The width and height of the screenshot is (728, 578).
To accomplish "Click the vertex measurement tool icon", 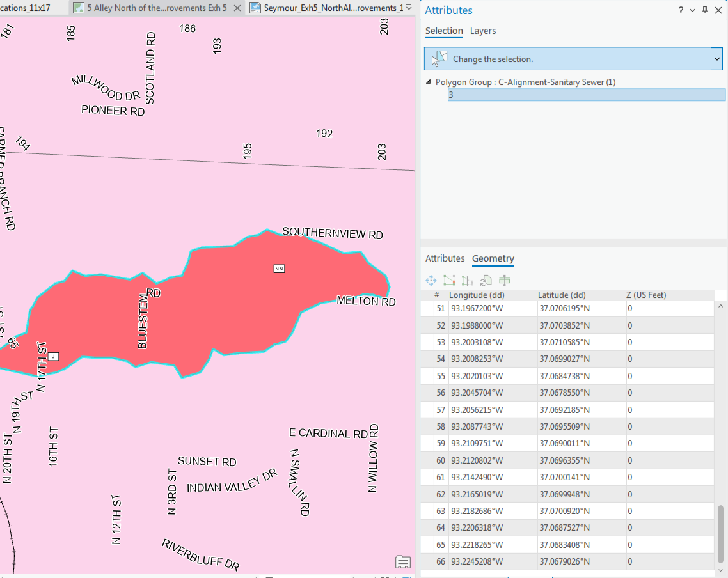I will [x=467, y=280].
